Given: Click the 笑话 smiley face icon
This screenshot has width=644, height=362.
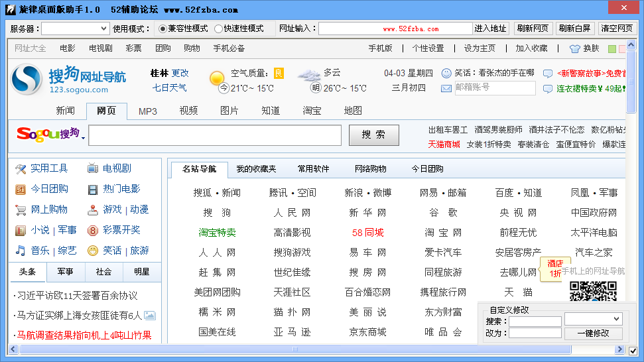Looking at the screenshot, I should pyautogui.click(x=93, y=251).
